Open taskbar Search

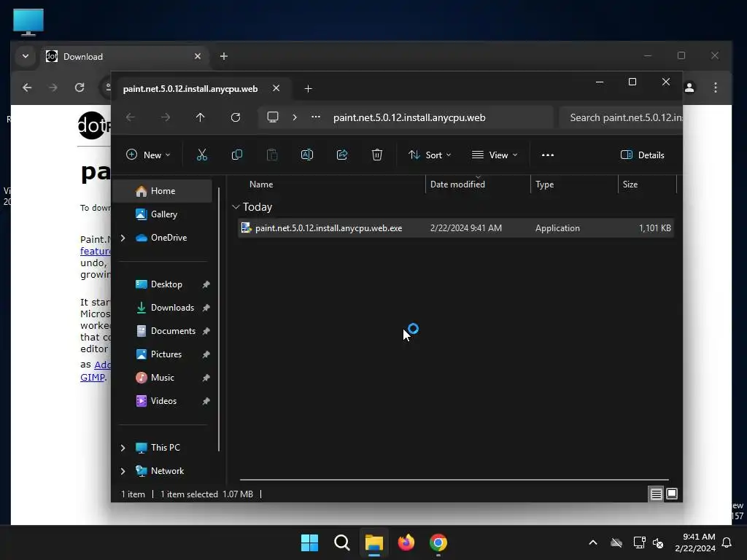(x=341, y=542)
